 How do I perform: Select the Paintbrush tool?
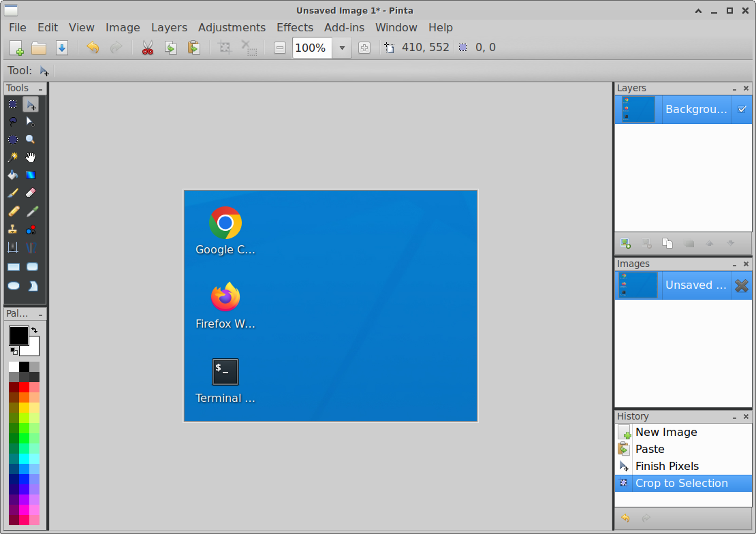coord(13,193)
